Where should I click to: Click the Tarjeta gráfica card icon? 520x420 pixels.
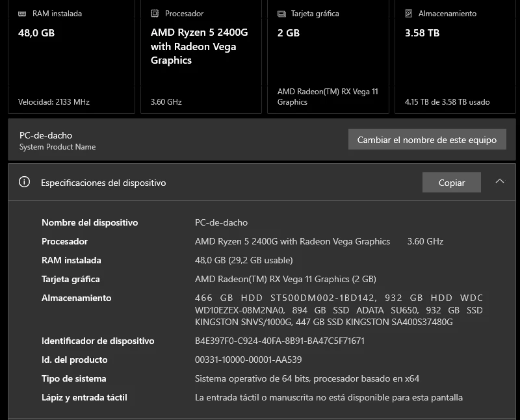[x=281, y=14]
